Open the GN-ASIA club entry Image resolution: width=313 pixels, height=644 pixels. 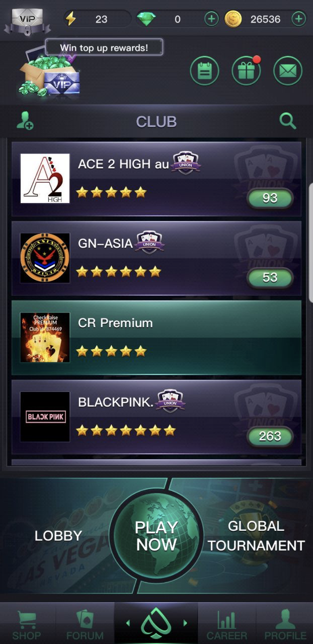156,258
